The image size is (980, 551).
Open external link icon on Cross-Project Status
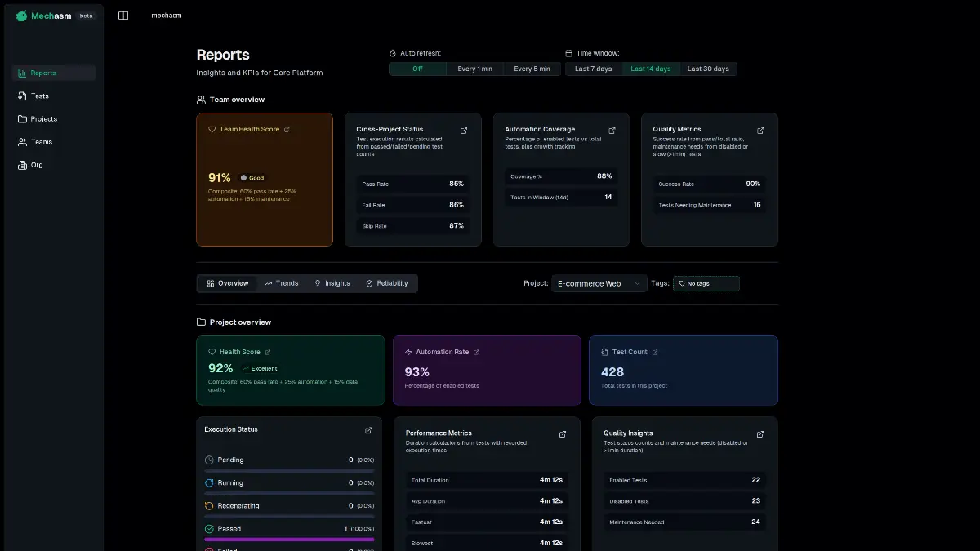[464, 131]
